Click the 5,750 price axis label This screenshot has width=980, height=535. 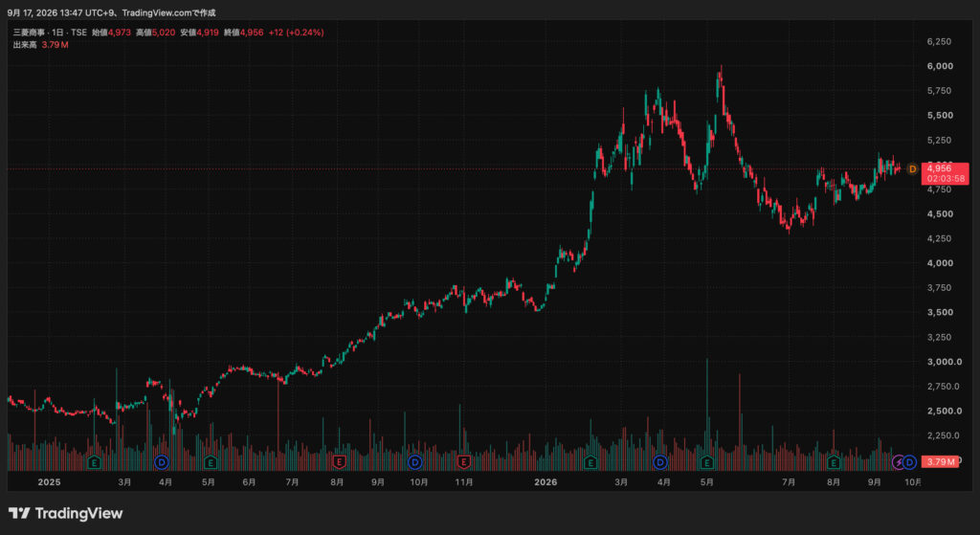pyautogui.click(x=939, y=91)
